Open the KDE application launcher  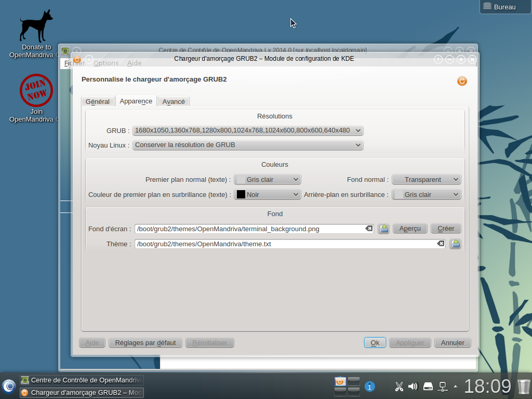point(9,386)
